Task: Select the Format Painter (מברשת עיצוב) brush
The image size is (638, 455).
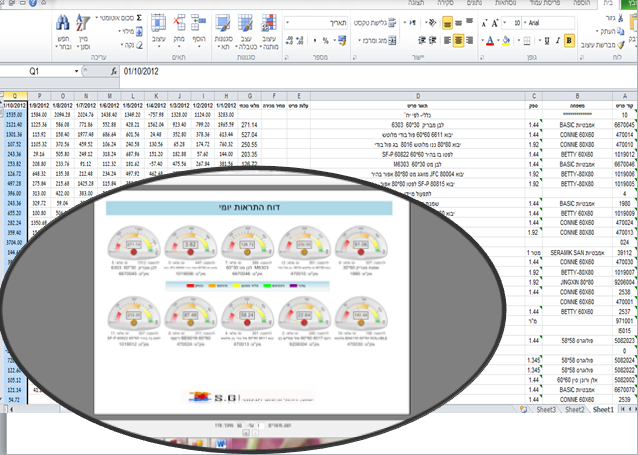Action: click(621, 45)
